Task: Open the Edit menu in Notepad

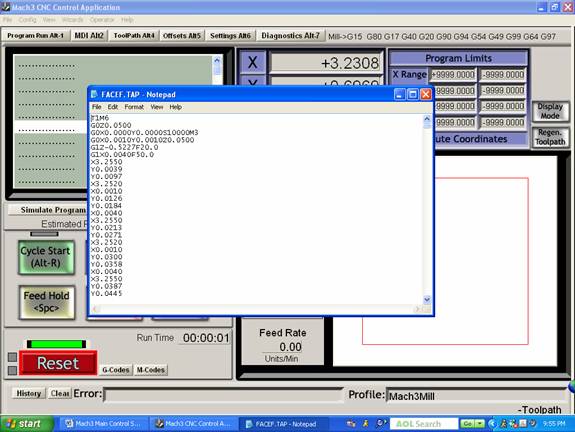Action: point(113,107)
